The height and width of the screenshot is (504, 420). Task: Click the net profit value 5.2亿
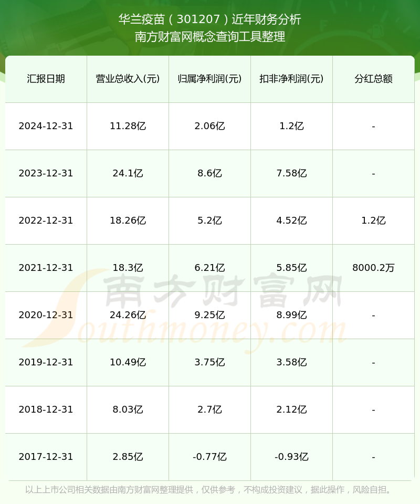[210, 220]
